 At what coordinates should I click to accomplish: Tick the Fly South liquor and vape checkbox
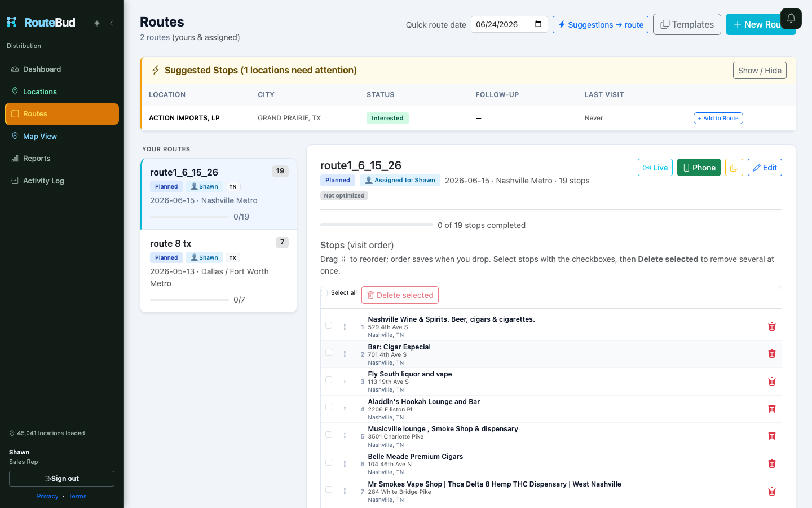(329, 380)
